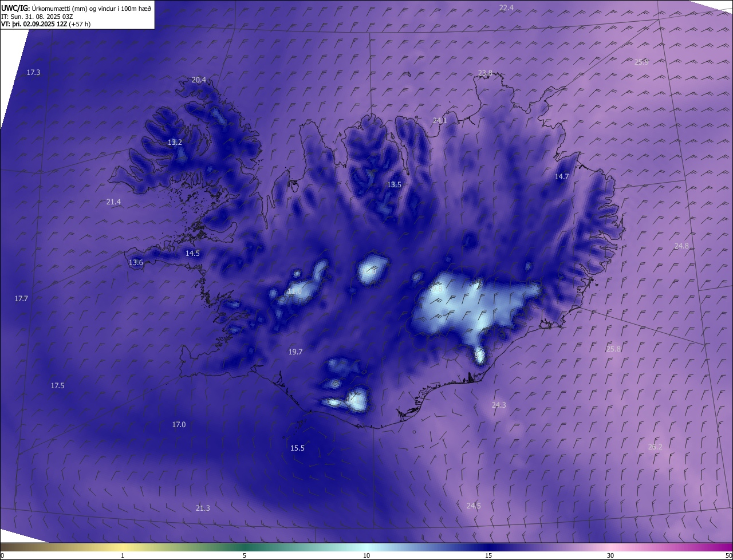733x560 pixels.
Task: Click the 17.5 value label
Action: click(57, 385)
